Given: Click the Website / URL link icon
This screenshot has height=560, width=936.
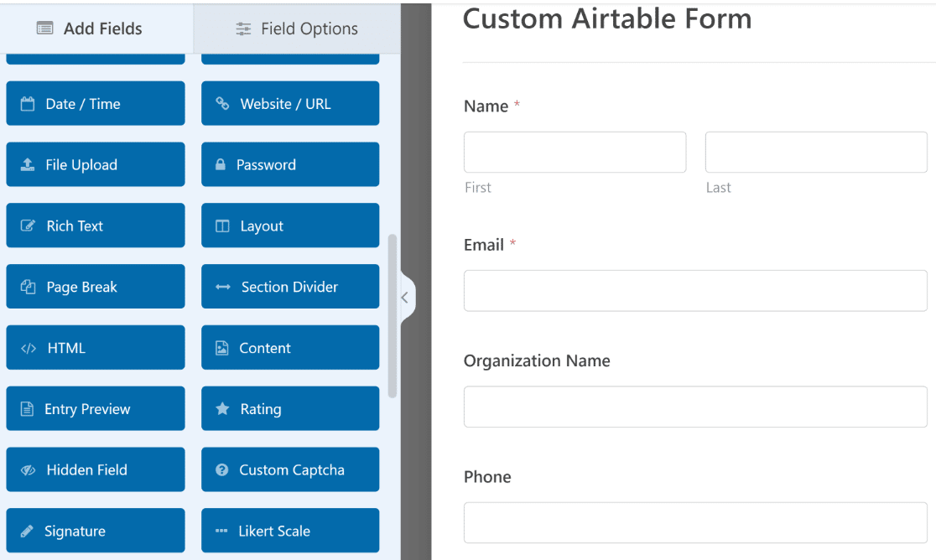Looking at the screenshot, I should [222, 104].
